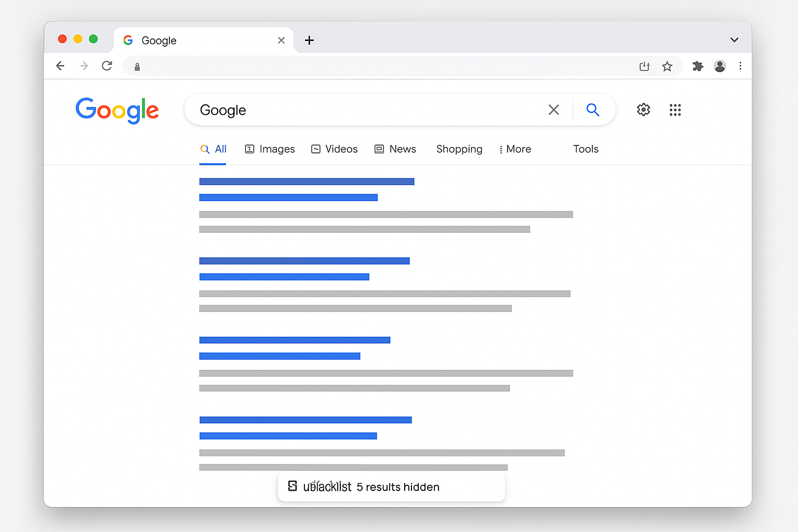Click the lock icon for site info
Viewport: 798px width, 532px height.
pyautogui.click(x=137, y=66)
